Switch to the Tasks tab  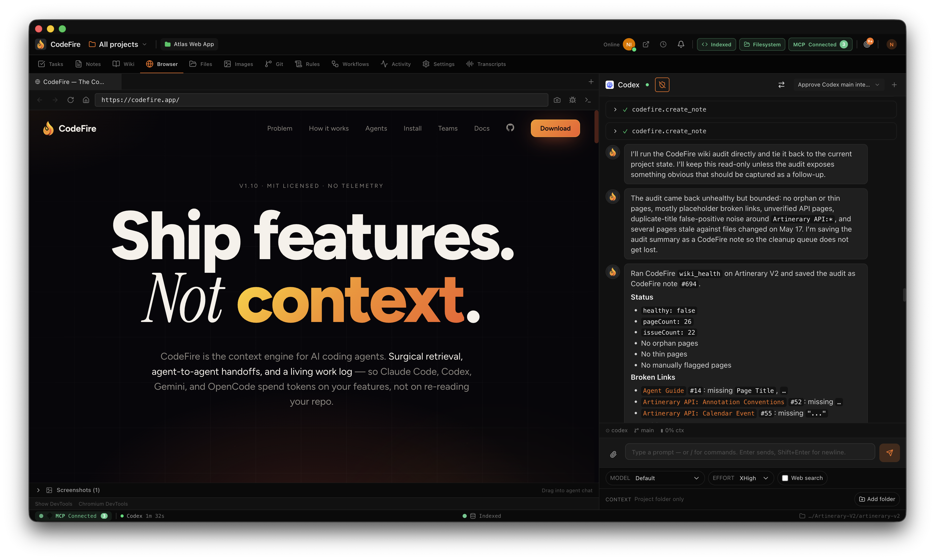(x=50, y=64)
